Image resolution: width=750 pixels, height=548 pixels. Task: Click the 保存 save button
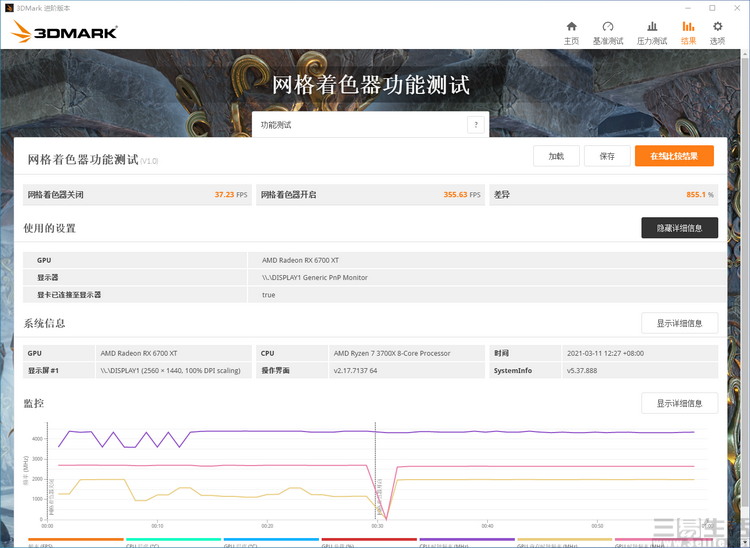click(x=607, y=156)
